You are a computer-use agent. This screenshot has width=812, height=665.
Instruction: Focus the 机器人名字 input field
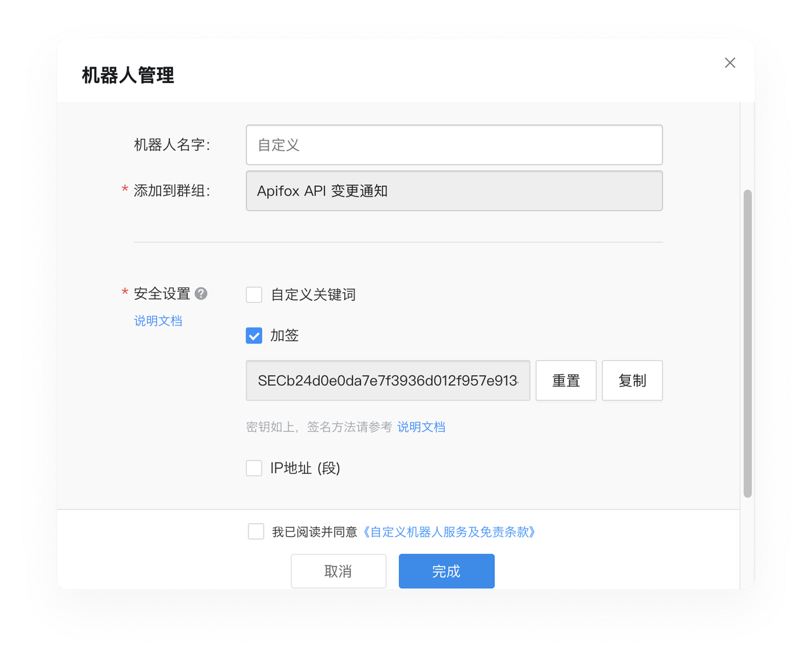click(x=454, y=145)
